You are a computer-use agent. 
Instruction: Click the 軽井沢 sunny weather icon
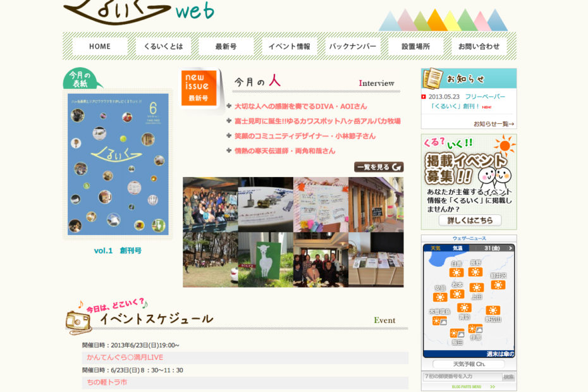pyautogui.click(x=498, y=285)
